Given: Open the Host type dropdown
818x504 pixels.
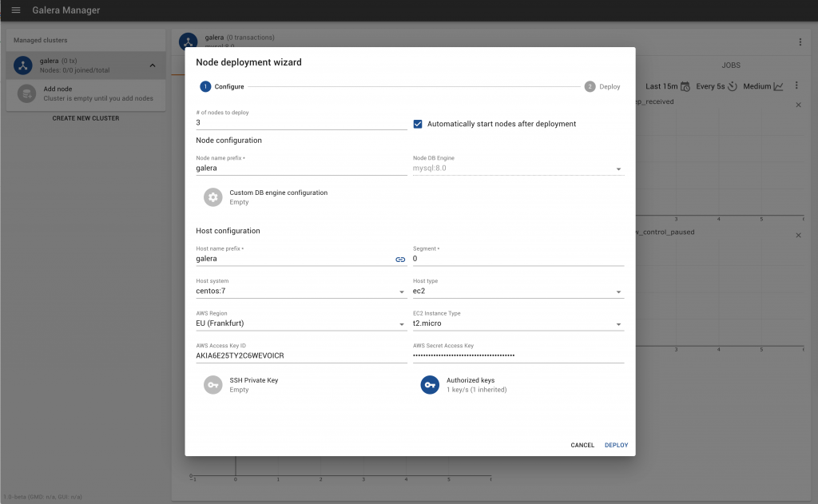Looking at the screenshot, I should click(x=518, y=292).
